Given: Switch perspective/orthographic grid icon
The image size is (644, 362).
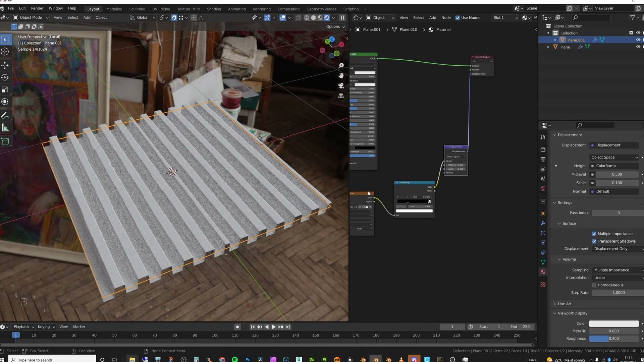Looking at the screenshot, I should pyautogui.click(x=341, y=96).
